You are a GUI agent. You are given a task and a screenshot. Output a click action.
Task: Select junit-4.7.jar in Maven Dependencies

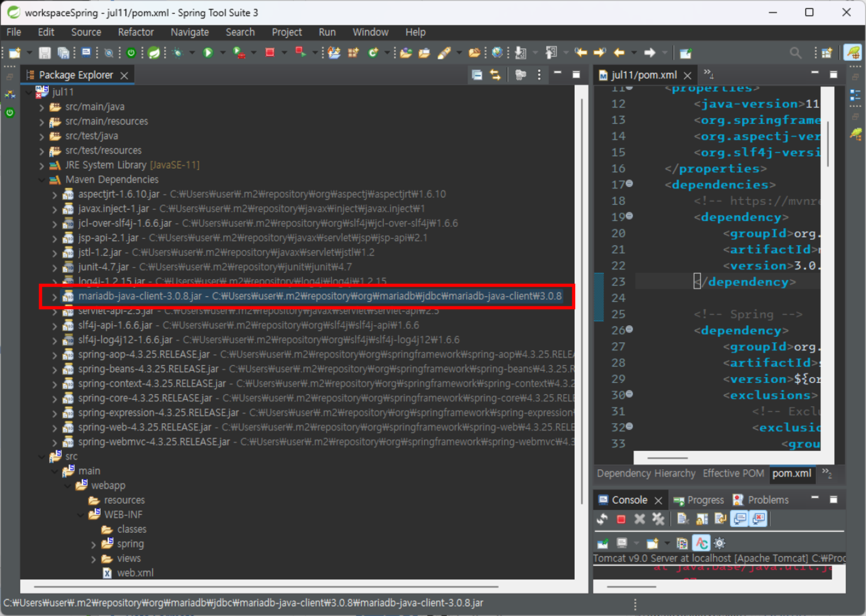click(x=103, y=267)
